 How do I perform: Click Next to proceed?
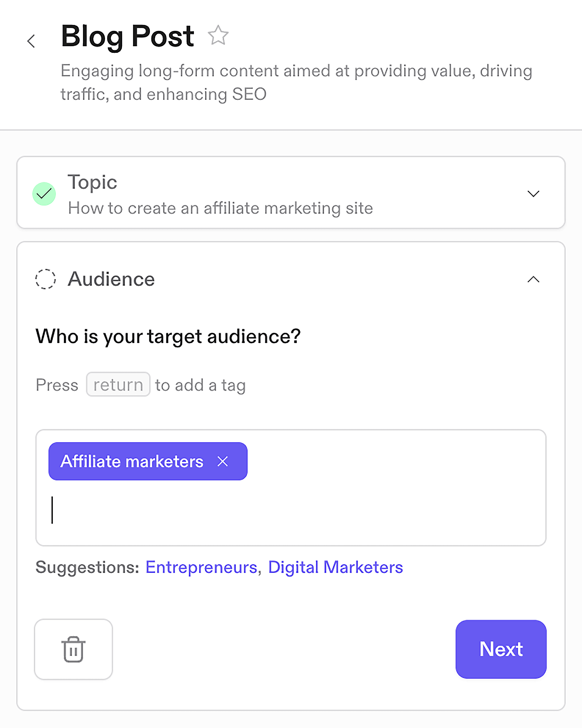point(501,649)
